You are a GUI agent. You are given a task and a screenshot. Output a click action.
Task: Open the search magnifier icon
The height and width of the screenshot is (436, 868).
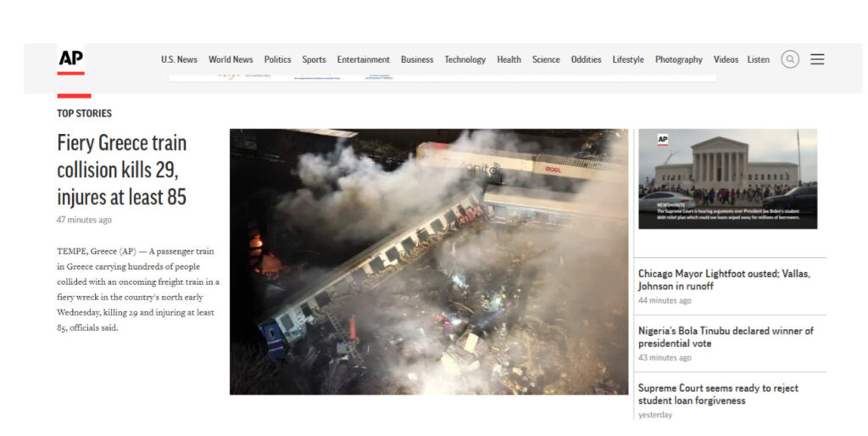[790, 59]
